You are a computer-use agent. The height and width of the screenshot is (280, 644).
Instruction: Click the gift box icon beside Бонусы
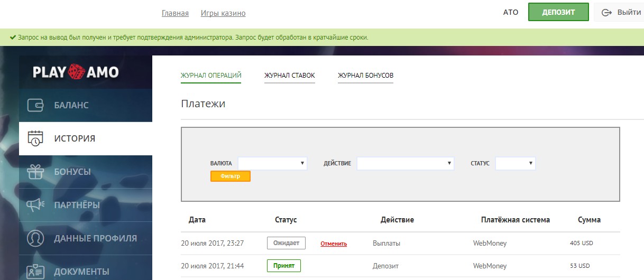(x=35, y=172)
